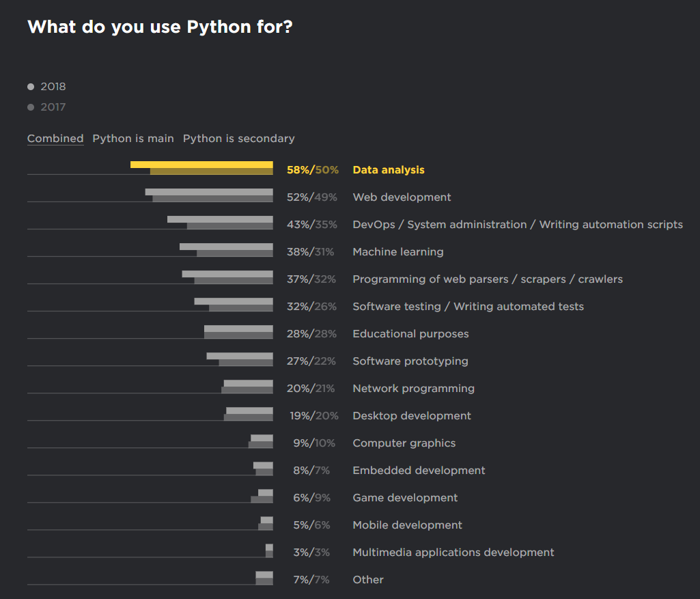Toggle the 2018 legend dot
Image resolution: width=700 pixels, height=599 pixels.
click(x=31, y=87)
